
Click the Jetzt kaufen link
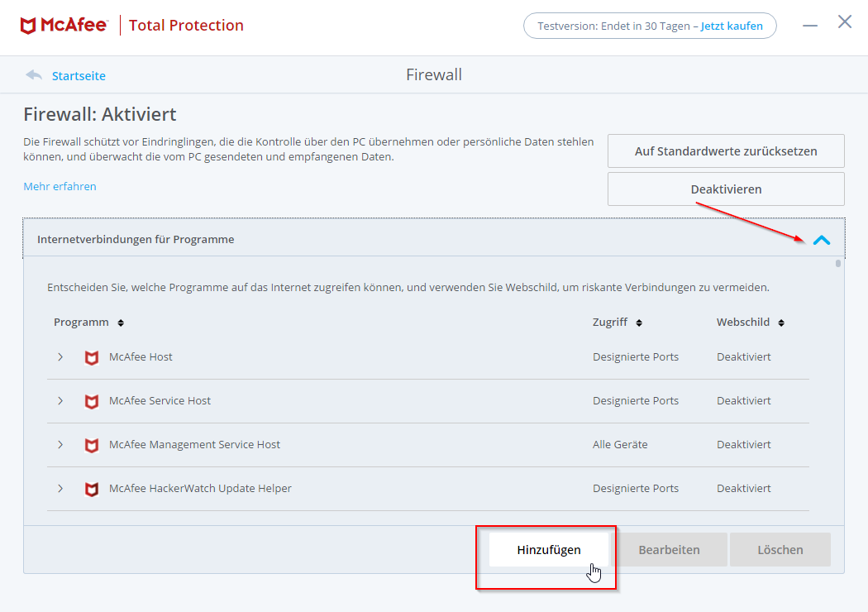pos(732,26)
